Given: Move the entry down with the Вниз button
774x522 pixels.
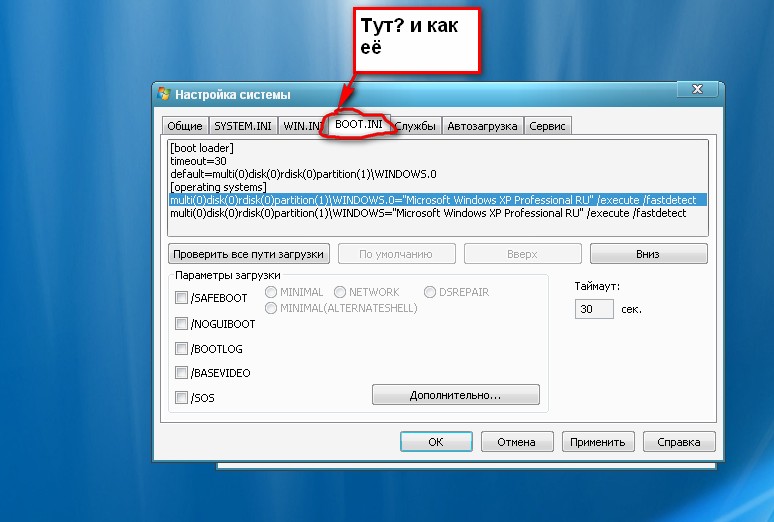Looking at the screenshot, I should (x=648, y=254).
